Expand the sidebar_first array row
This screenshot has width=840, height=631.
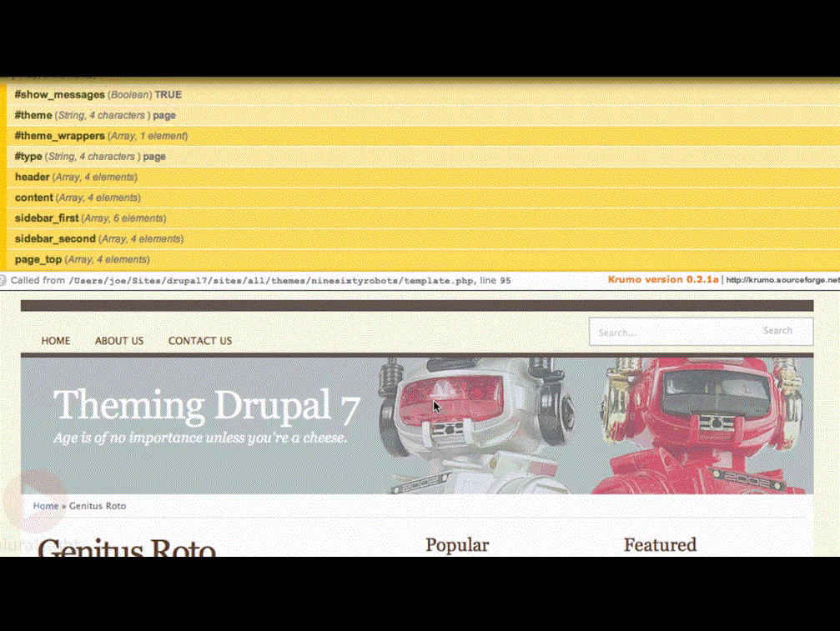point(423,218)
